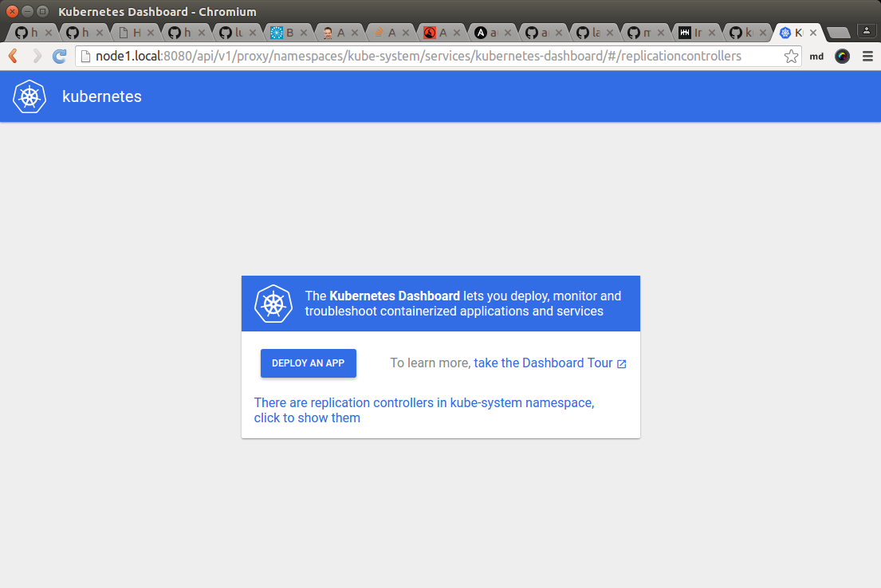
Task: Switch to the GitHub tab labeled 'la'
Action: 595,33
